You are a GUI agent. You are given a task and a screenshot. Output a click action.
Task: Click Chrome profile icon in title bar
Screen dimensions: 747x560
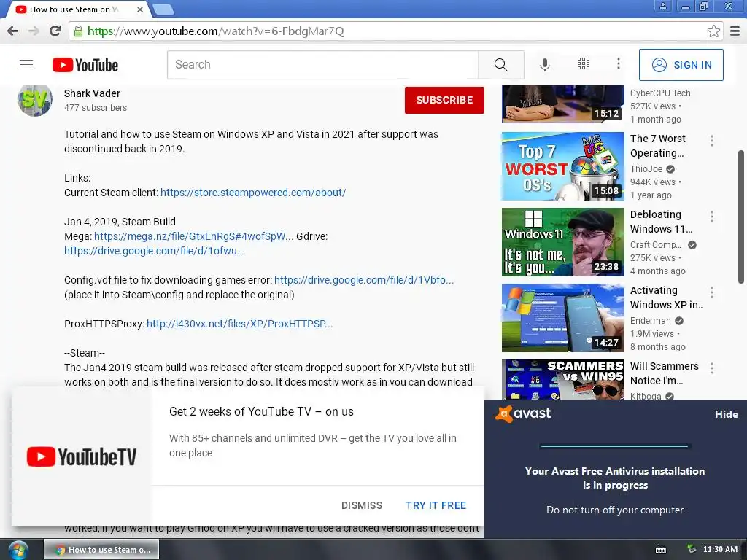[x=662, y=6]
